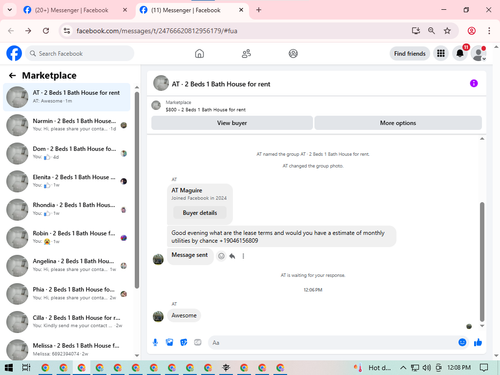The image size is (500, 375).
Task: Go back from Marketplace using the arrow
Action: (12, 76)
